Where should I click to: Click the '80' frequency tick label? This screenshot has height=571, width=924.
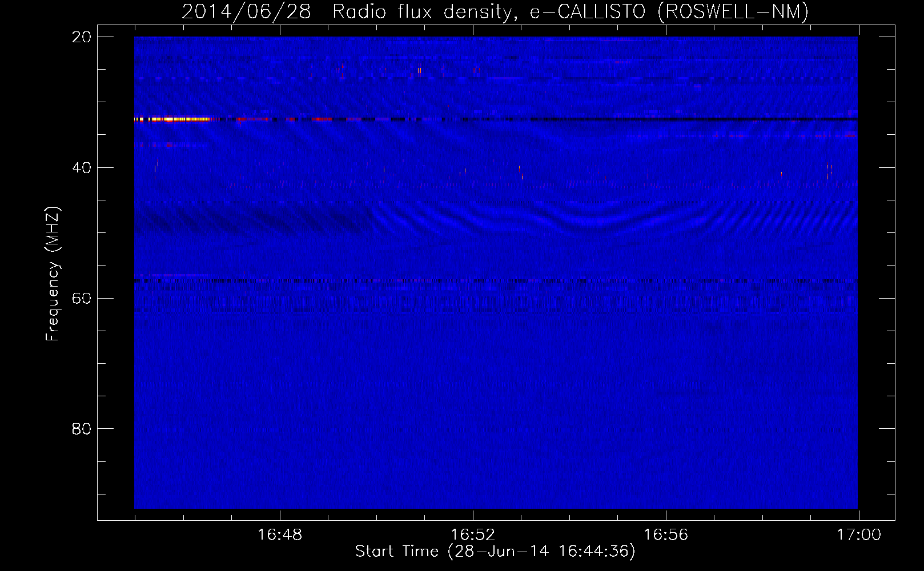[x=82, y=429]
